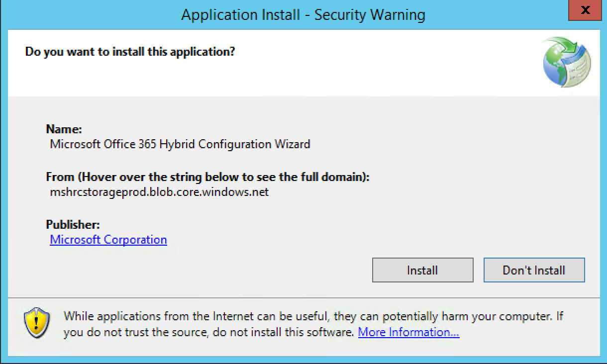This screenshot has width=607, height=364.
Task: Click the yellow shield warning icon
Action: pyautogui.click(x=37, y=324)
